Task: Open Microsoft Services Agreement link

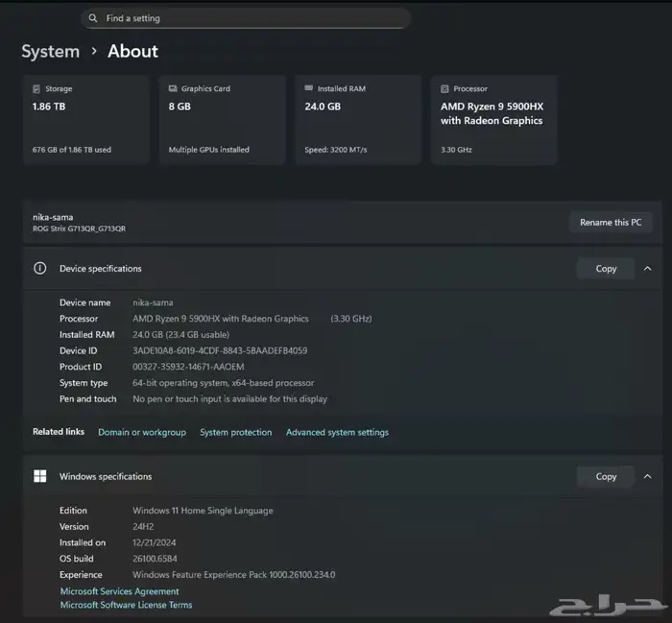Action: 119,591
